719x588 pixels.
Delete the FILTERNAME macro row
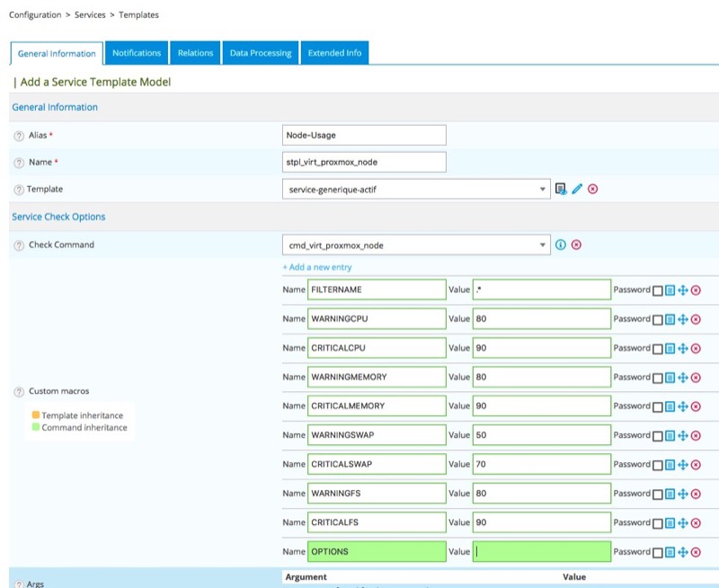pyautogui.click(x=696, y=290)
